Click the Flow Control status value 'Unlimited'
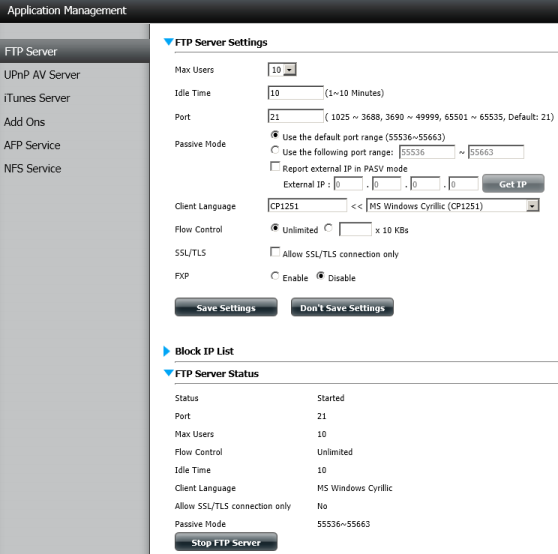This screenshot has width=558, height=554. point(335,452)
